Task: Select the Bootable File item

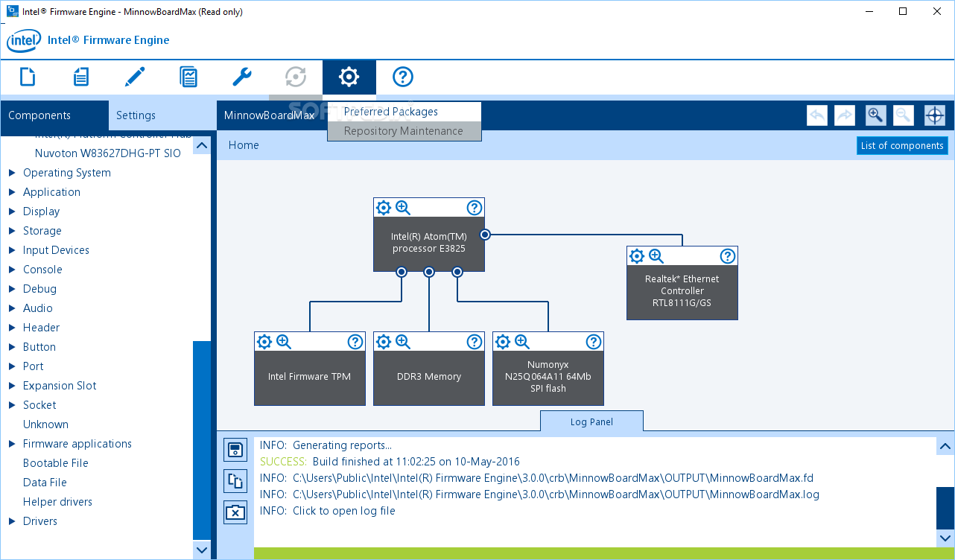Action: [x=56, y=463]
